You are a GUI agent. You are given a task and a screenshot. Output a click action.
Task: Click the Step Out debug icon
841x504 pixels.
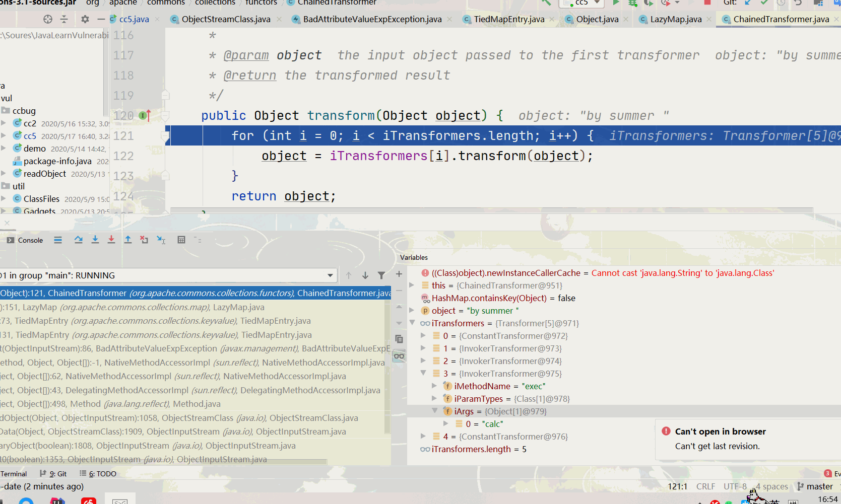pyautogui.click(x=128, y=240)
